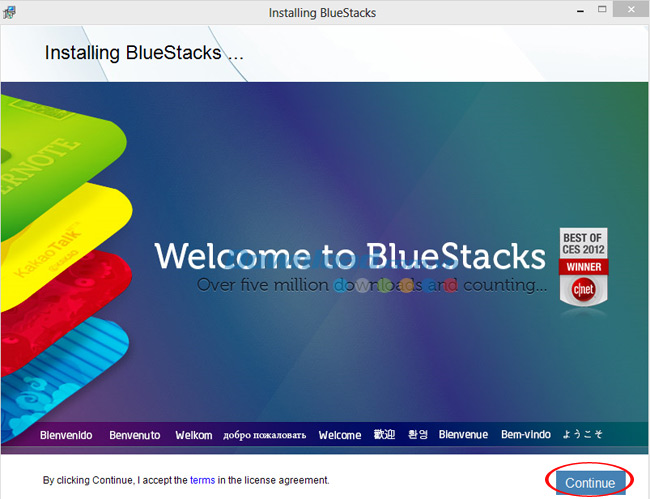Click the Continue button
The width and height of the screenshot is (650, 499).
click(x=590, y=482)
